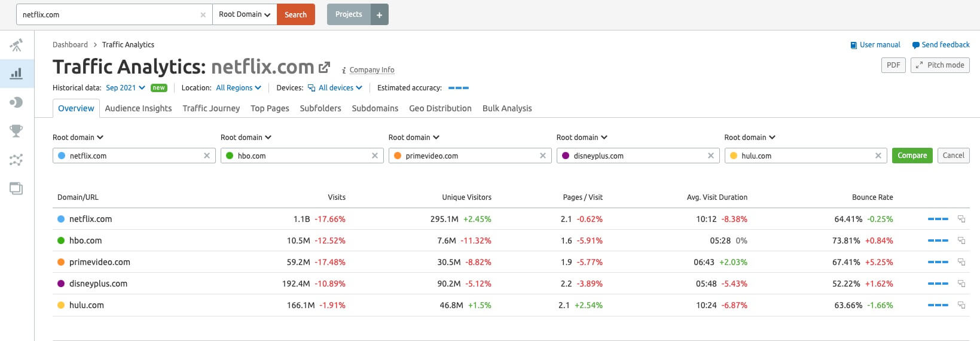The height and width of the screenshot is (341, 980).
Task: Expand Root domain dropdown above primevideo.com field
Action: (x=414, y=138)
